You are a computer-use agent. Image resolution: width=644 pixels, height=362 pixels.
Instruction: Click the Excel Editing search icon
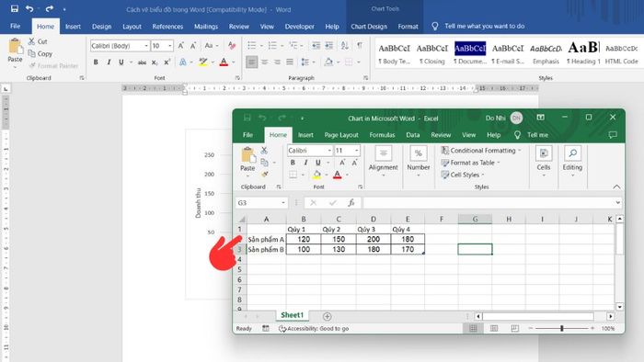[x=572, y=153]
